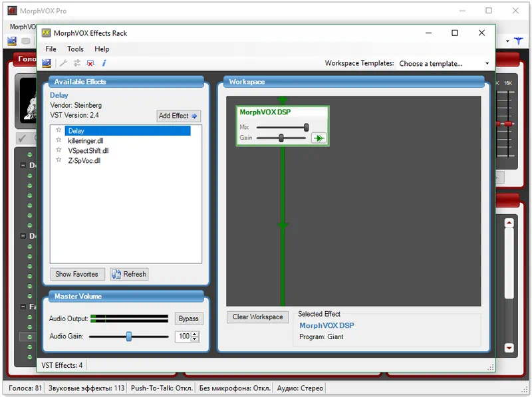
Task: Click the voice avatar thumbnail in MorphVOX Pro
Action: click(x=29, y=100)
